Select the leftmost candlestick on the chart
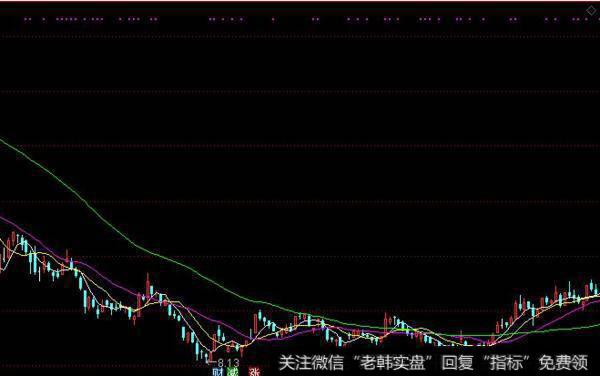Image resolution: width=600 pixels, height=376 pixels. pos(1,263)
